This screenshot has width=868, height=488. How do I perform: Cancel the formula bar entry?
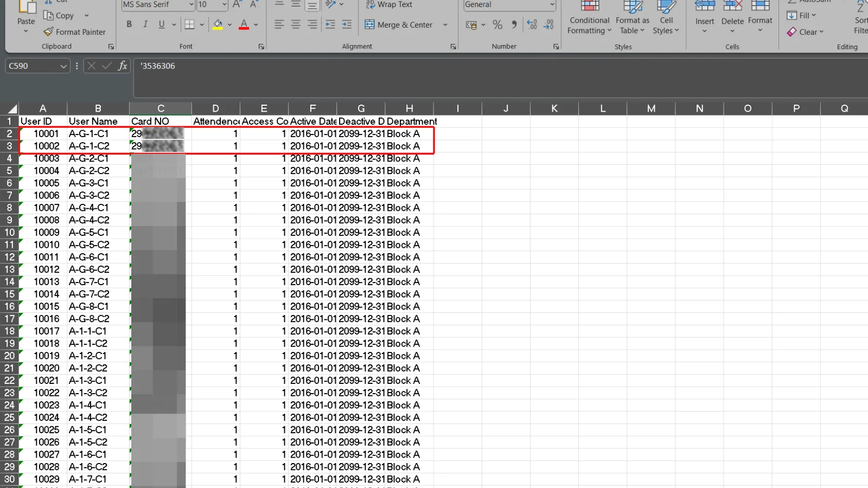[91, 66]
